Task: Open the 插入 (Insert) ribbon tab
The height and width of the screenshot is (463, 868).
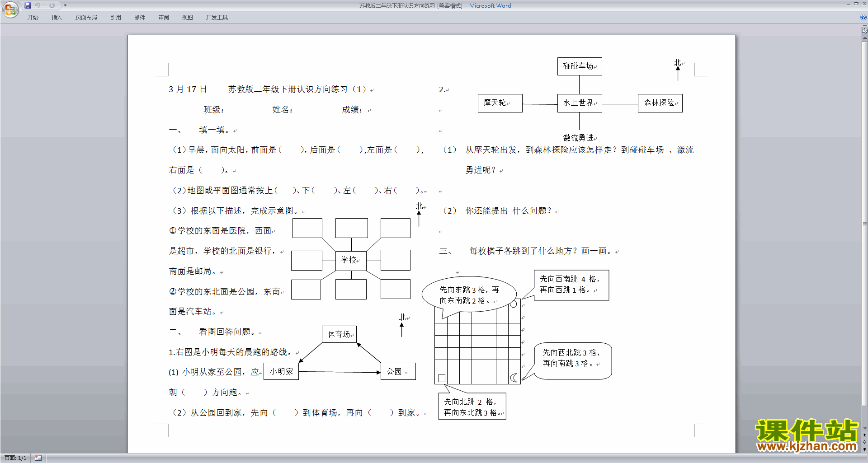Action: coord(57,18)
